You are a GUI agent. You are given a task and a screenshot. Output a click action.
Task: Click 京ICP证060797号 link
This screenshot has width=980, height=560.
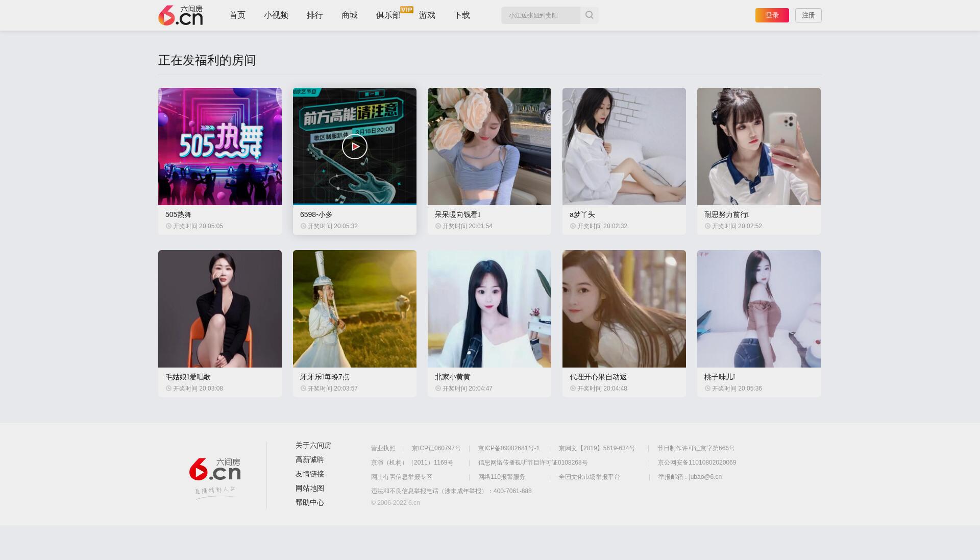pos(436,449)
